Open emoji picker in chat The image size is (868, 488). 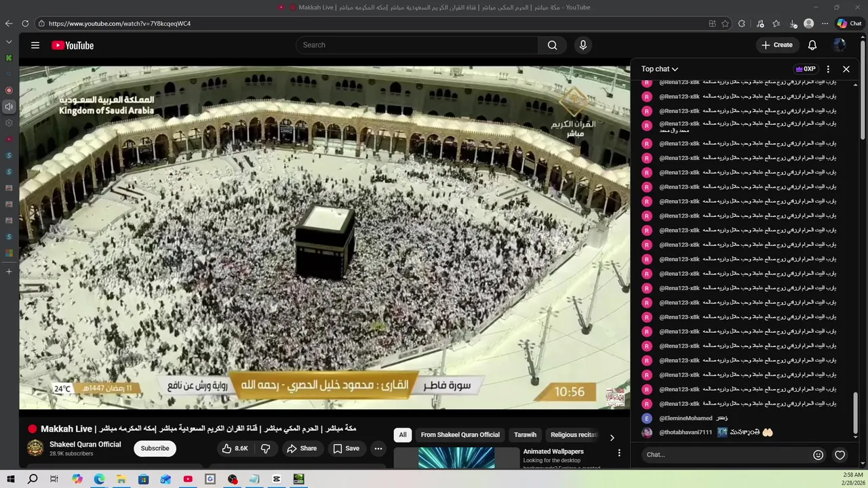tap(818, 455)
